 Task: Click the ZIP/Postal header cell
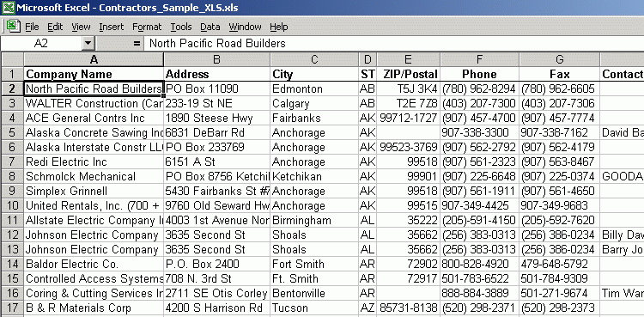tap(408, 74)
